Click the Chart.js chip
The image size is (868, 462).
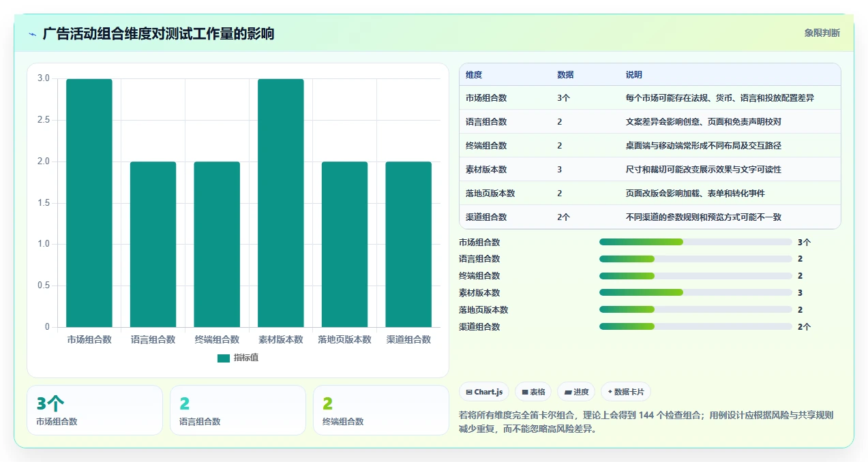[x=484, y=392]
